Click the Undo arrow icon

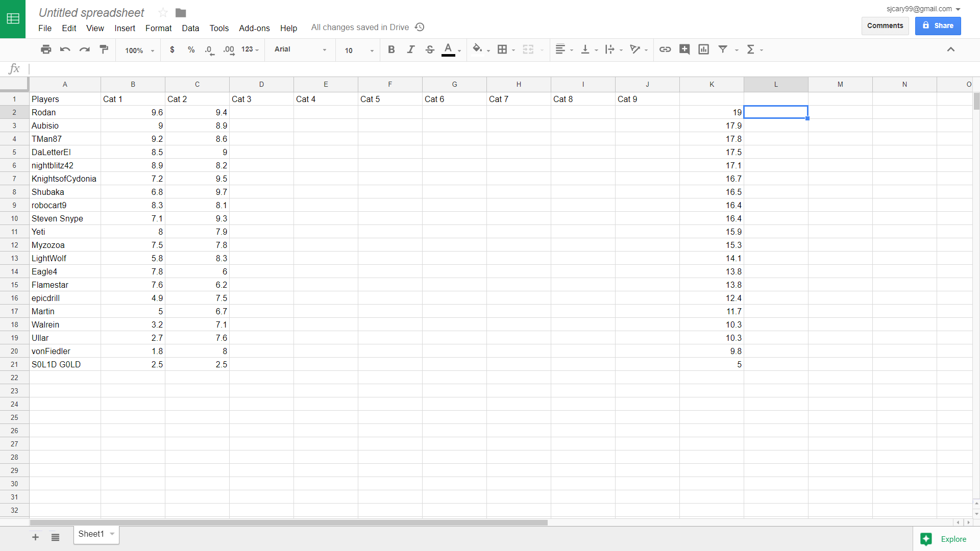point(65,49)
